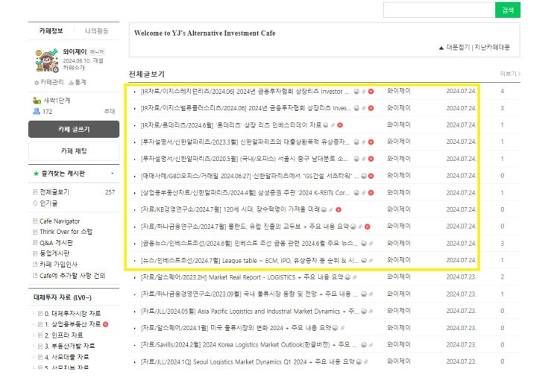Screen dimensions: 554x392
Task: Click the clip icon on the KB경영연구소 post
Action: click(331, 209)
